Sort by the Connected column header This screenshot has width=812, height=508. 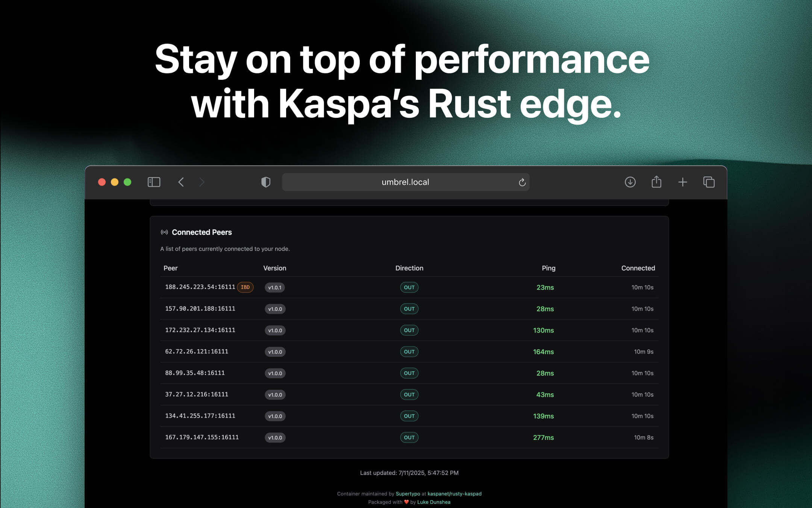[638, 268]
